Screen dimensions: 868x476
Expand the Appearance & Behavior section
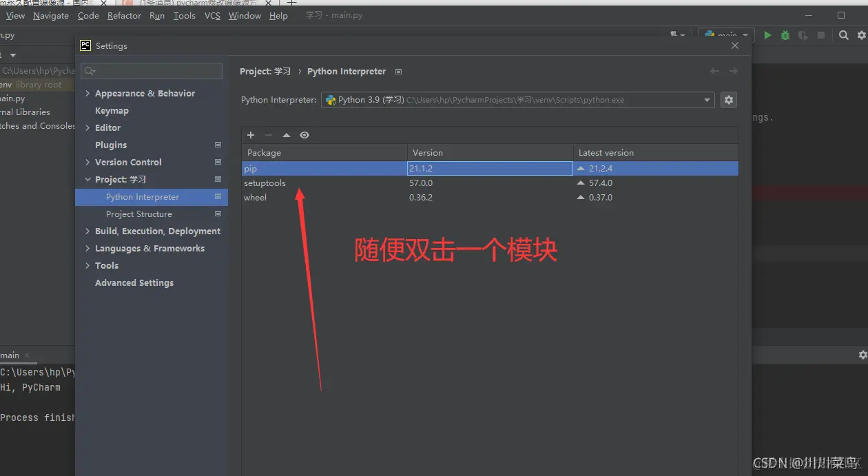87,93
